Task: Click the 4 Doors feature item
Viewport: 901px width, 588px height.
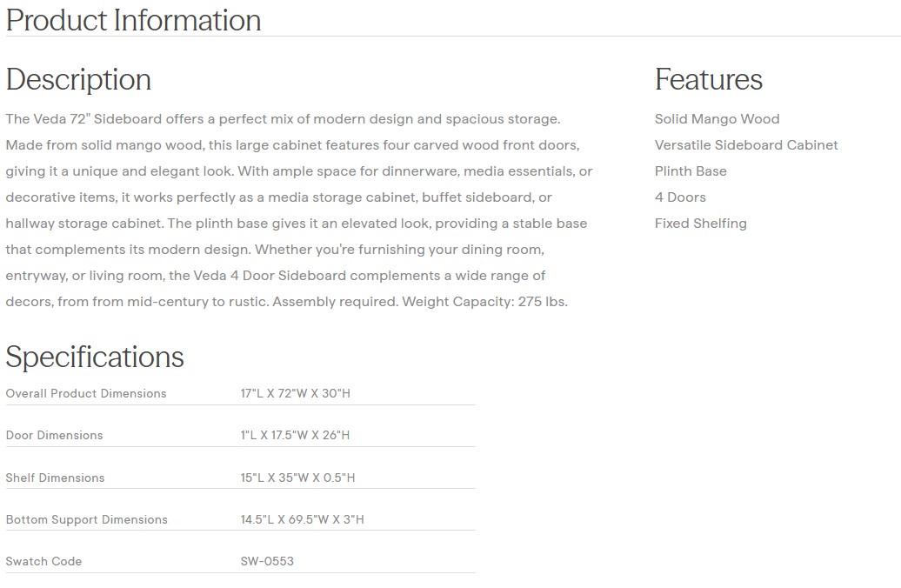Action: [x=680, y=197]
